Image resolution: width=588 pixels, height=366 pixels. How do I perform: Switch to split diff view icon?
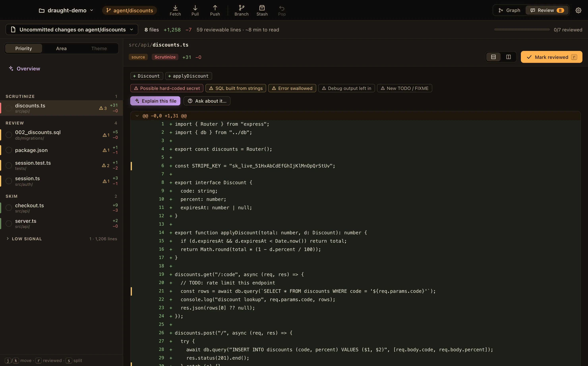click(x=509, y=57)
